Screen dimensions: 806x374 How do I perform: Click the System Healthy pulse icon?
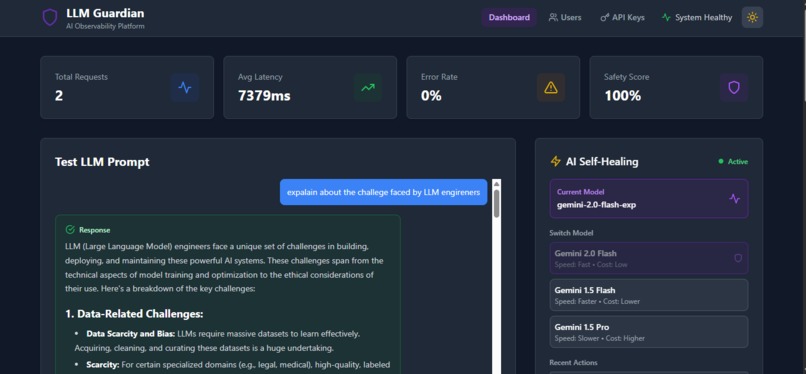pos(666,17)
